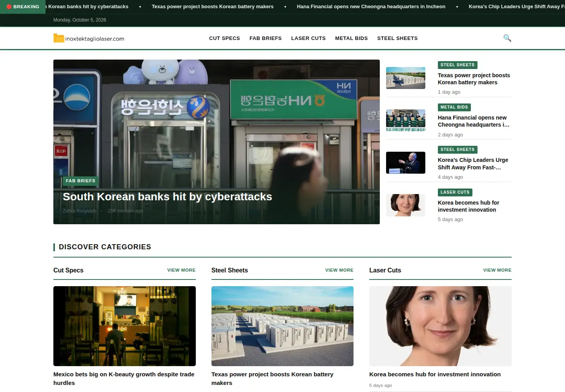Image resolution: width=565 pixels, height=392 pixels.
Task: Click VIEW MORE next to Laser Cuts
Action: click(x=497, y=270)
